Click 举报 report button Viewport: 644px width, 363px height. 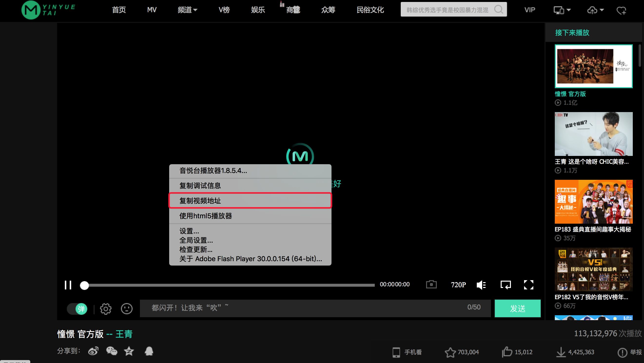630,352
